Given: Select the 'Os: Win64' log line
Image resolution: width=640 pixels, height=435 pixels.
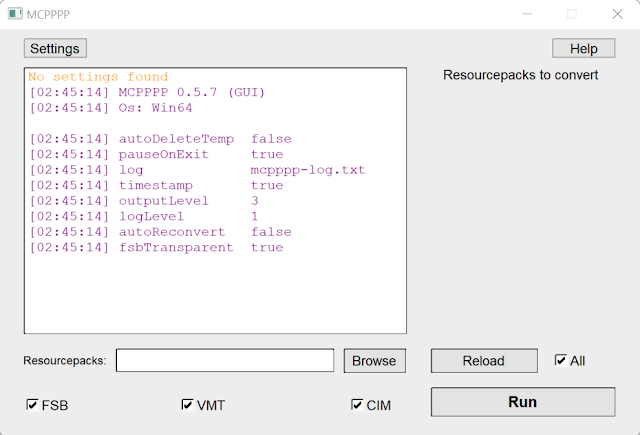Looking at the screenshot, I should [x=110, y=108].
